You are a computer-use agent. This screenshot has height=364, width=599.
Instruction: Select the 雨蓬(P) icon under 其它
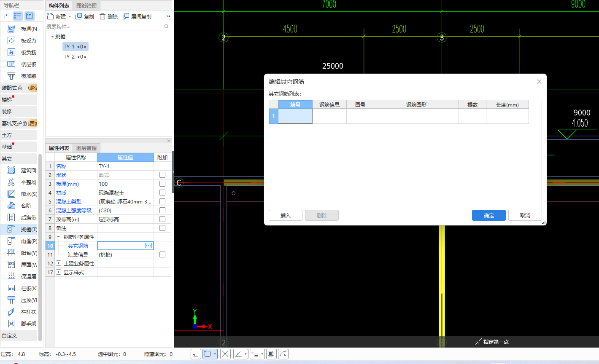point(11,241)
